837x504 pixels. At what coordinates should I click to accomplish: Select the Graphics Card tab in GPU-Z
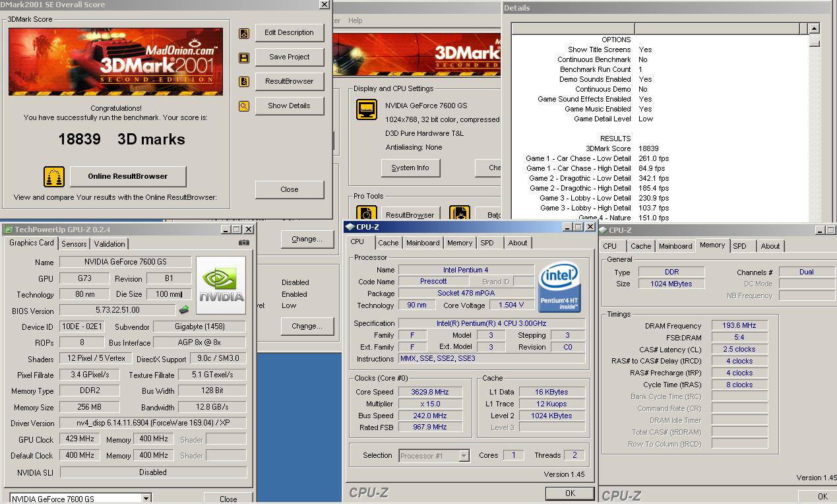click(x=32, y=243)
